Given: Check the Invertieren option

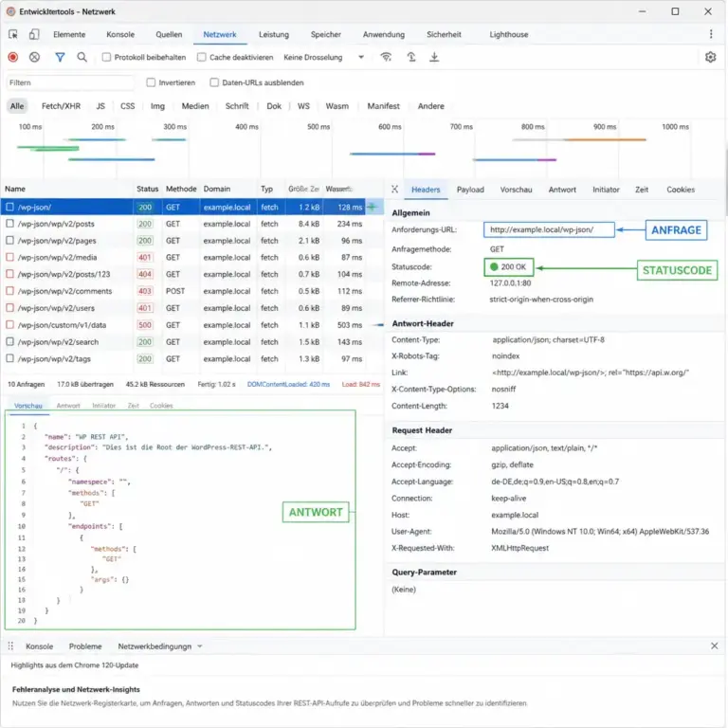Looking at the screenshot, I should (151, 82).
